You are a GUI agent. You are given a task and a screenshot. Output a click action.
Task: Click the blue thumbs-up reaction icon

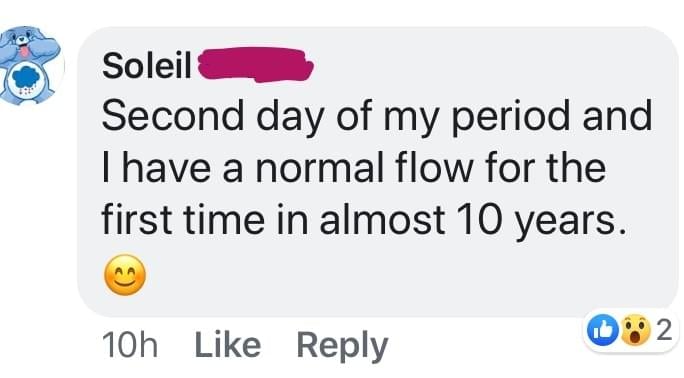[x=603, y=331]
